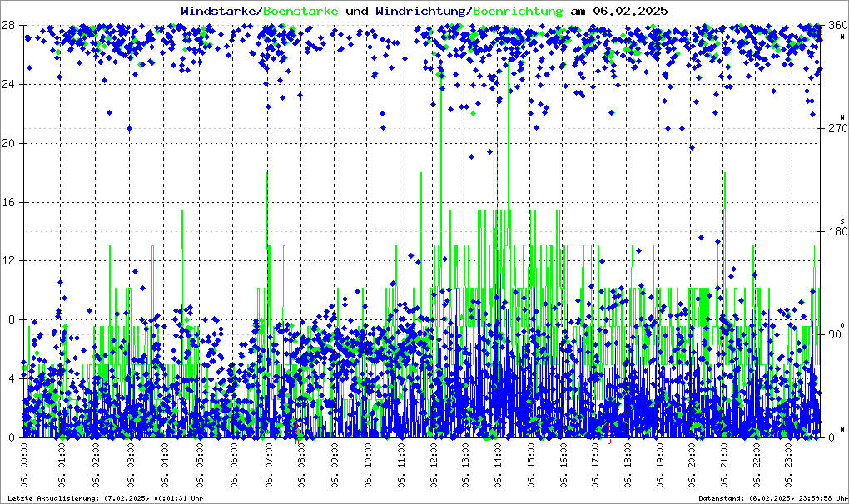
Task: Click the red marker near the 17:00 label
Action: (x=608, y=442)
